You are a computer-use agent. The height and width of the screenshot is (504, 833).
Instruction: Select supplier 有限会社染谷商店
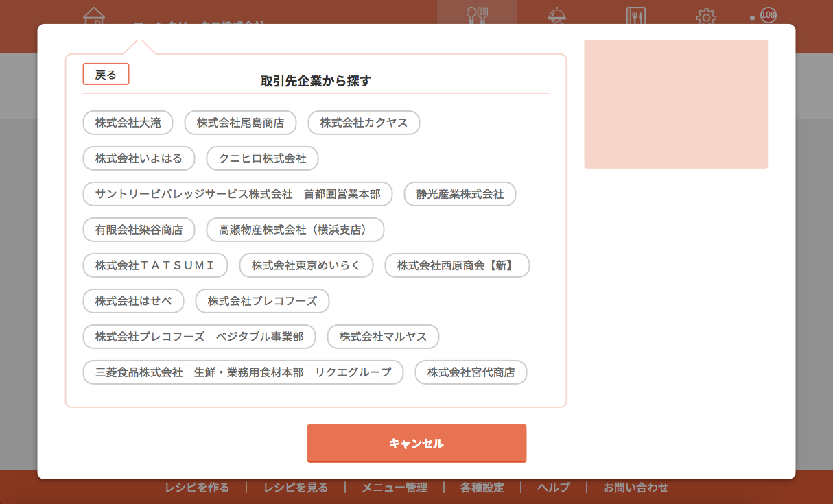[x=139, y=230]
